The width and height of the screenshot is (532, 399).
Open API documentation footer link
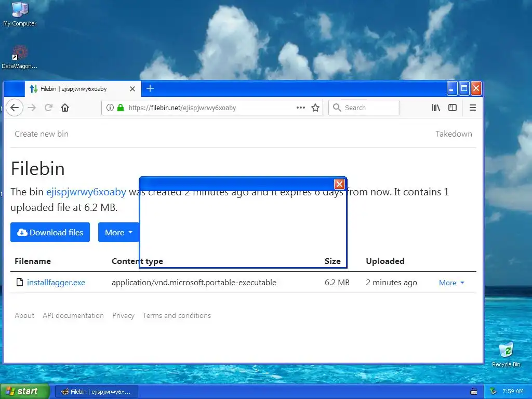tap(73, 315)
